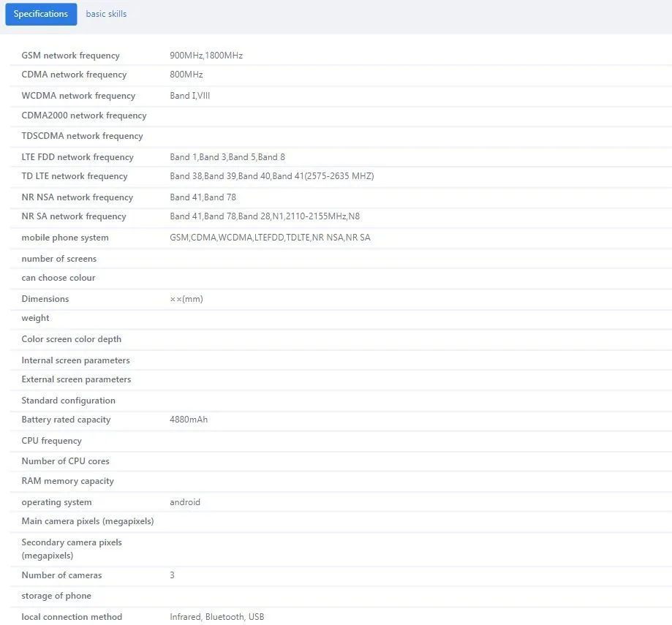
Task: Click the Secondary camera pixels label
Action: coord(72,549)
